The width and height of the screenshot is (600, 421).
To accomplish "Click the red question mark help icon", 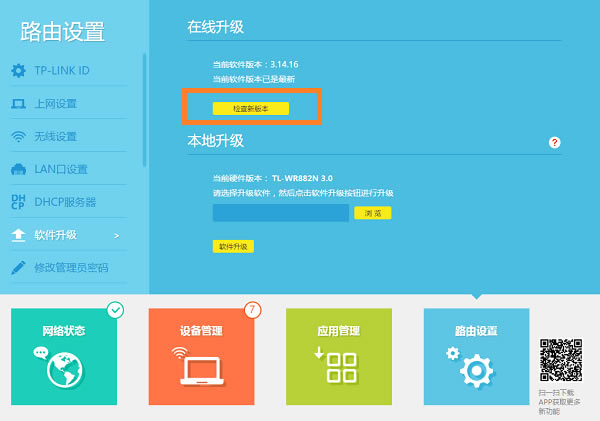I will tap(554, 144).
